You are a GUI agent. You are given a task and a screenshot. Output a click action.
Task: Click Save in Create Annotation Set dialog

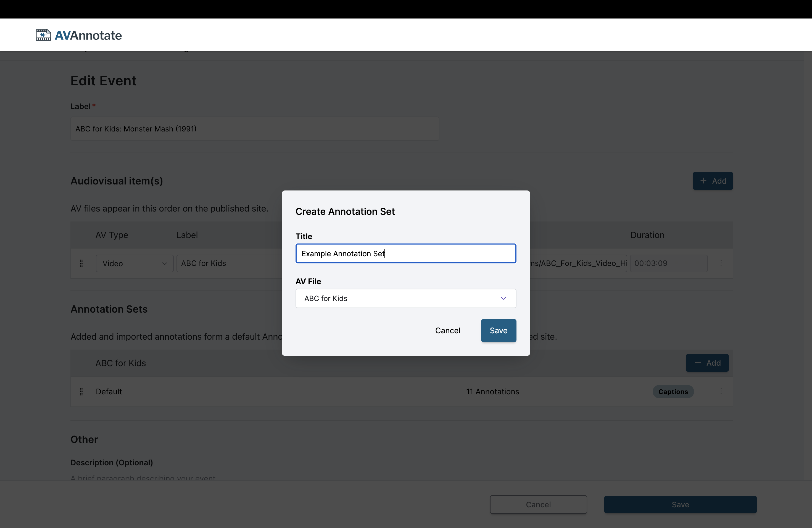[499, 331]
